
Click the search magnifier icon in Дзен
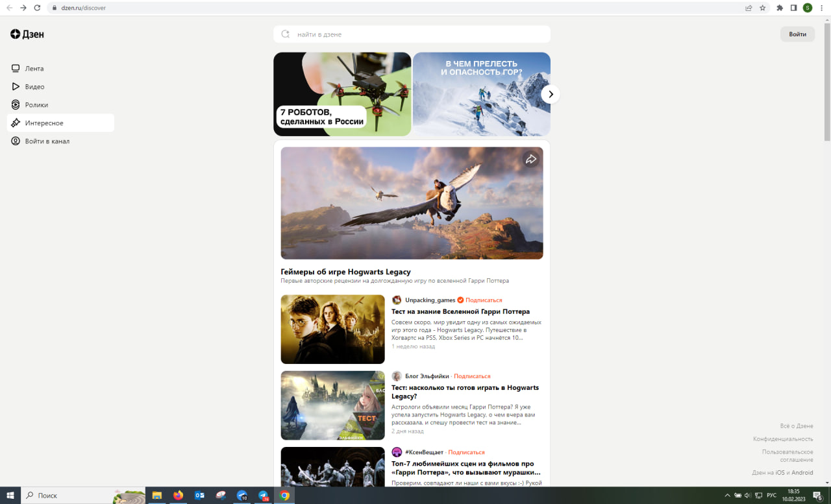[285, 34]
